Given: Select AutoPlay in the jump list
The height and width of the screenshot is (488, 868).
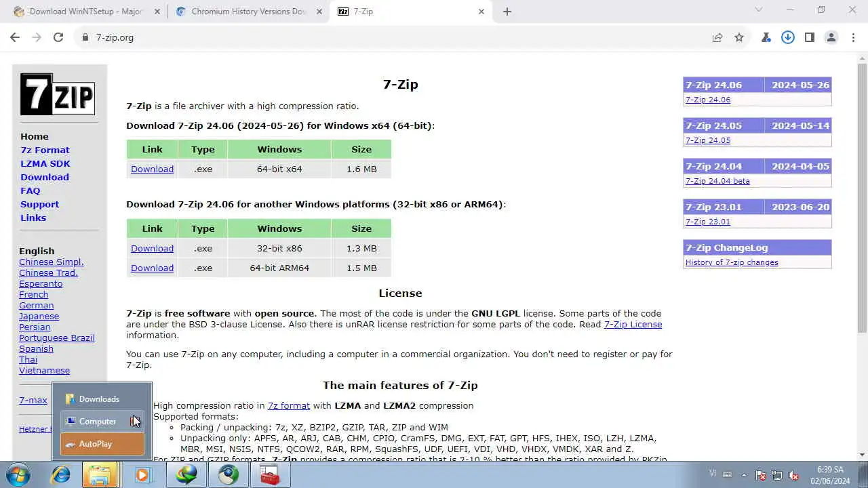Looking at the screenshot, I should 102,444.
